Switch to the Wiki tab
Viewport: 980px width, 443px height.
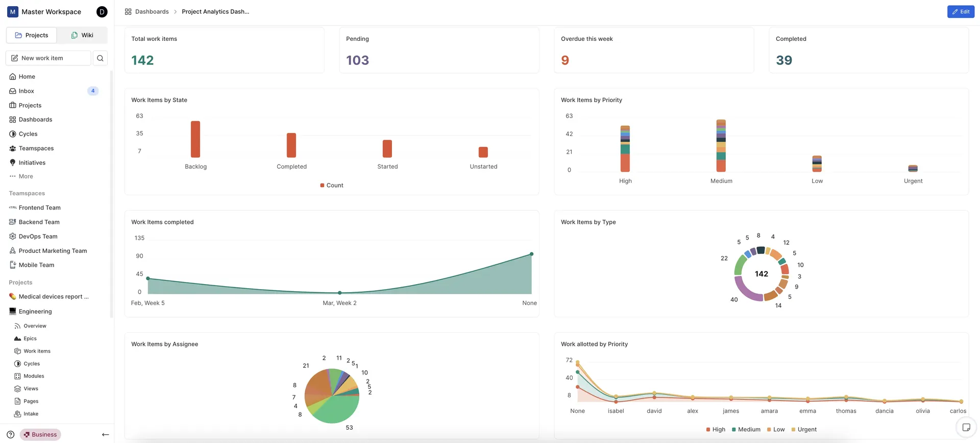tap(82, 35)
